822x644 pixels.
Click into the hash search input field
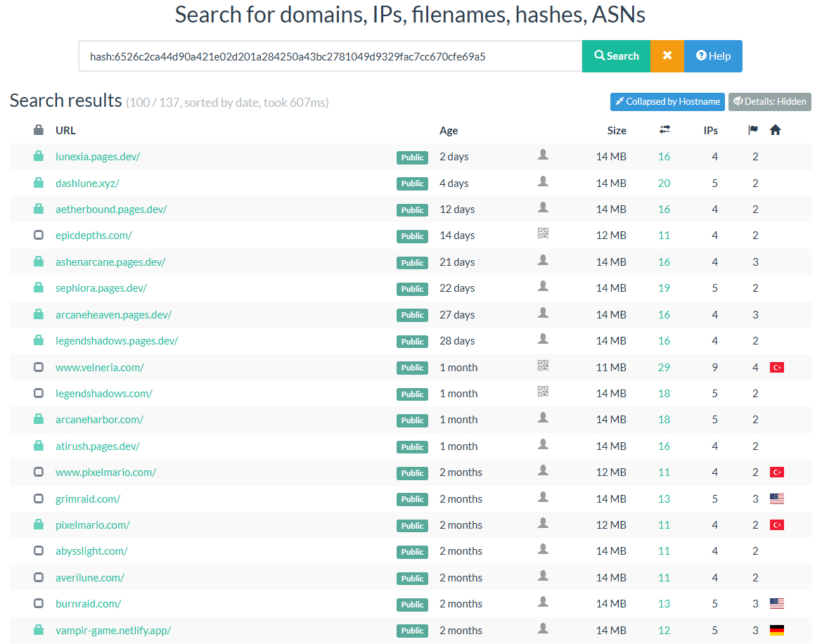pyautogui.click(x=330, y=56)
